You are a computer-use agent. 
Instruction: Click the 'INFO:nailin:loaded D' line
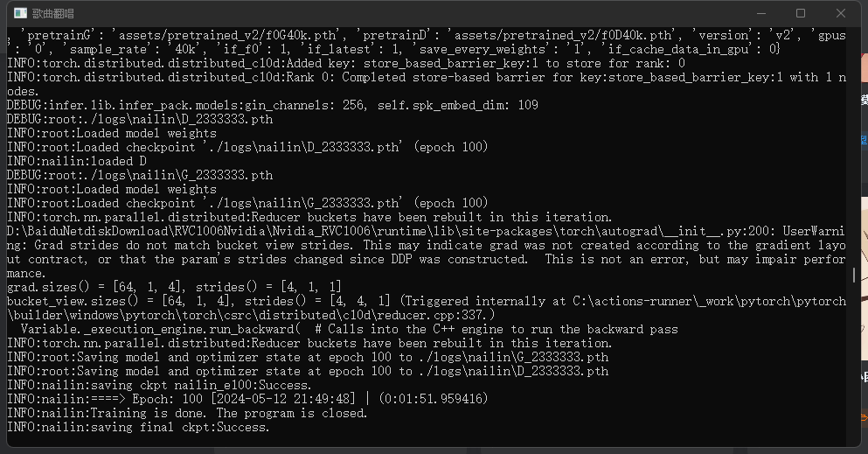[77, 161]
